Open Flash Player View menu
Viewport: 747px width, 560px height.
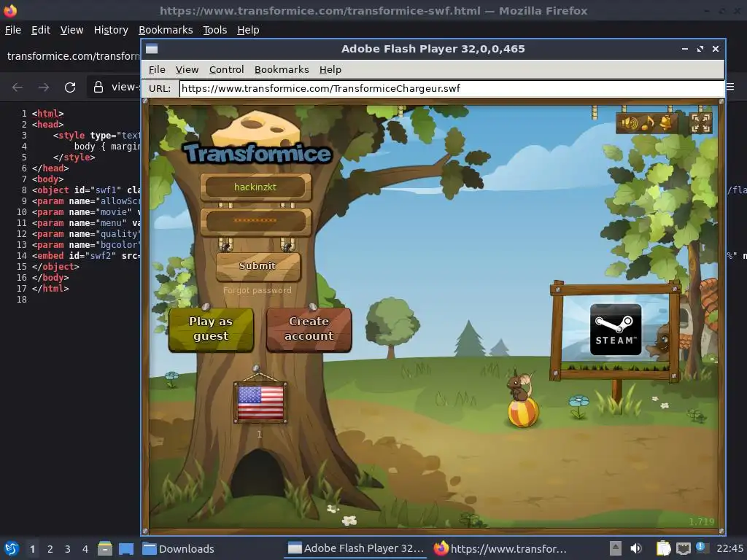pos(187,69)
